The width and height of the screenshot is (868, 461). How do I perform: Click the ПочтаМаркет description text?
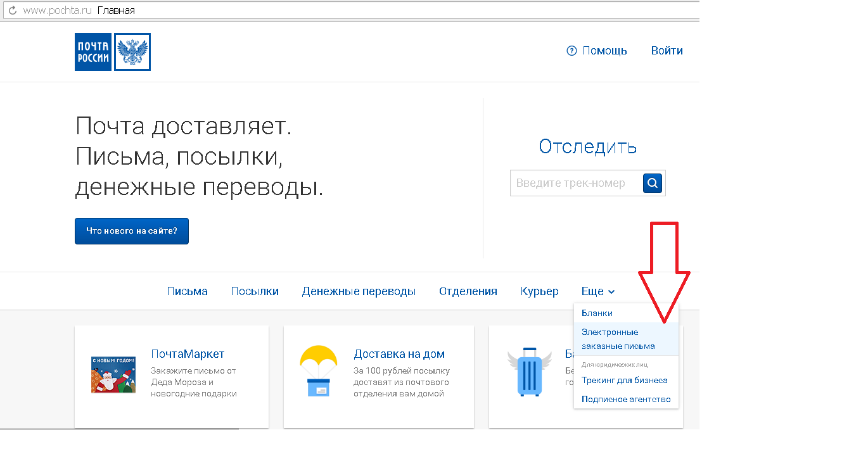point(194,382)
